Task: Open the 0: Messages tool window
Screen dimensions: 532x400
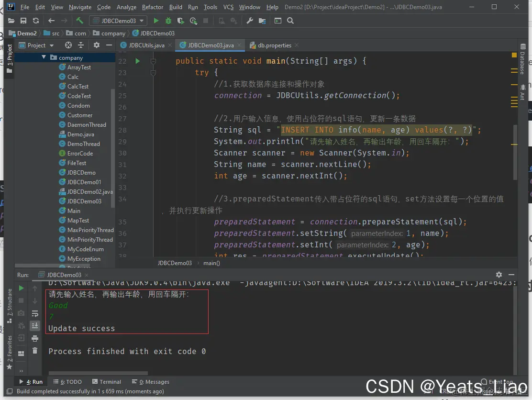Action: [150, 382]
